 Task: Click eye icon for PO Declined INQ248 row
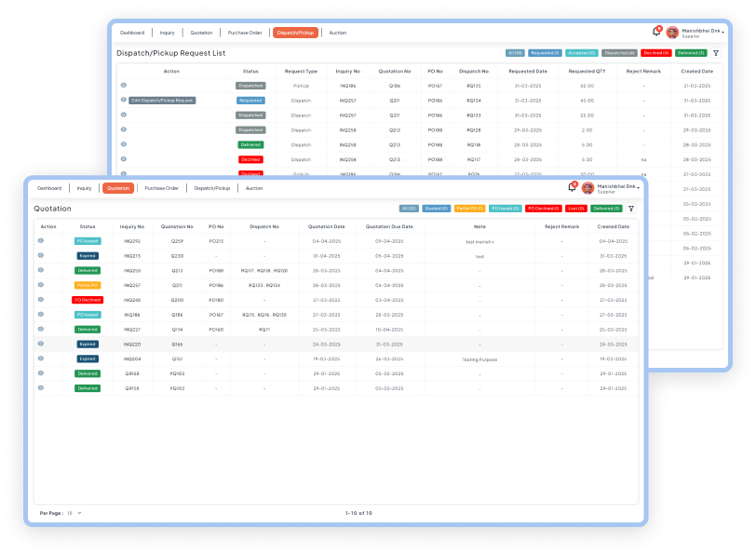(41, 300)
